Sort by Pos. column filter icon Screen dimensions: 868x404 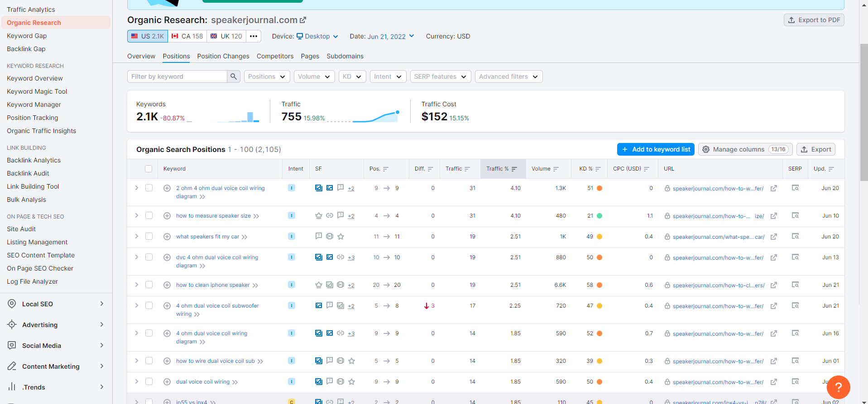point(386,169)
